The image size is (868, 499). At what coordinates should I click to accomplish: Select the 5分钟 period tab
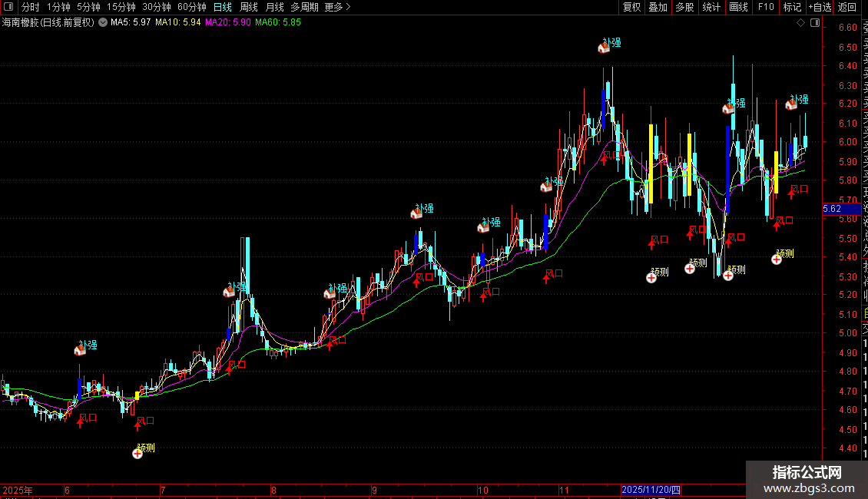coord(88,7)
